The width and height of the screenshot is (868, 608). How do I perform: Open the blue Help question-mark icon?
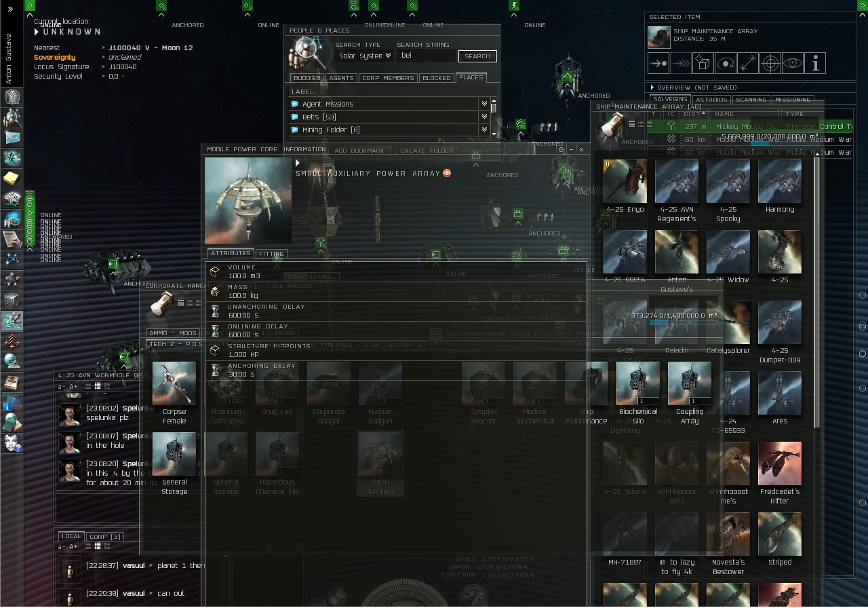point(12,402)
